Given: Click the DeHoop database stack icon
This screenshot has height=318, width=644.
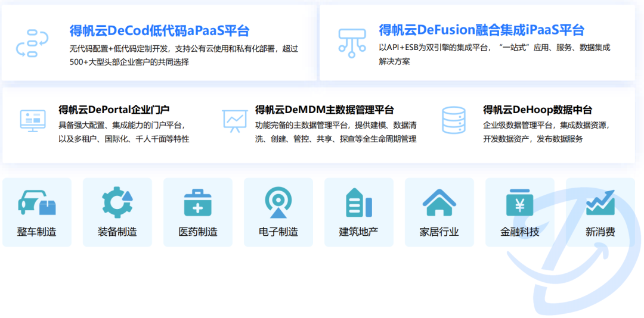Looking at the screenshot, I should click(x=454, y=120).
